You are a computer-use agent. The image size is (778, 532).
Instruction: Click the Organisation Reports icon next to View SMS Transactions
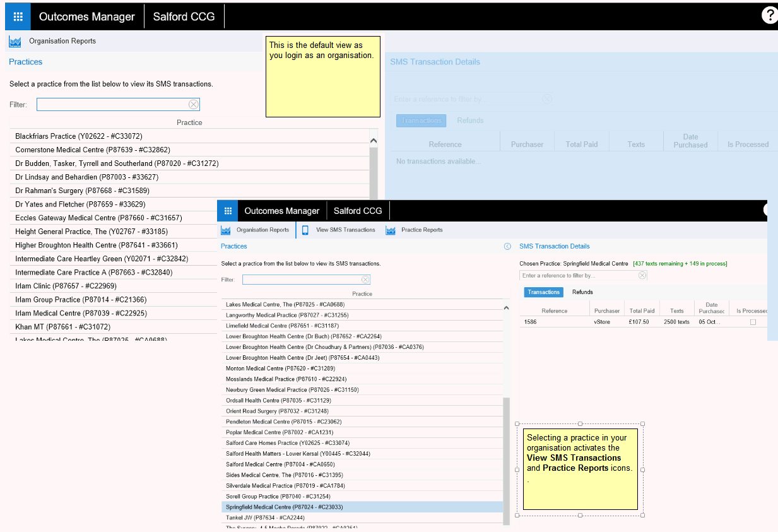tap(226, 230)
